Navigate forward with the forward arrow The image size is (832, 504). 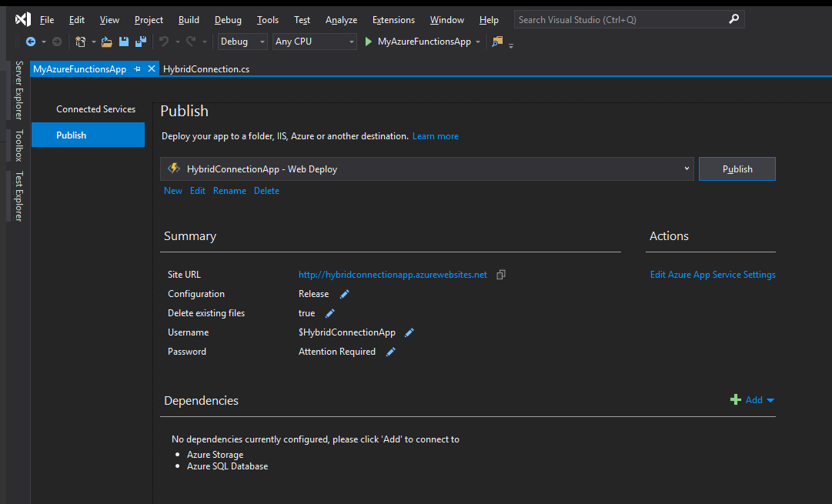coord(57,42)
